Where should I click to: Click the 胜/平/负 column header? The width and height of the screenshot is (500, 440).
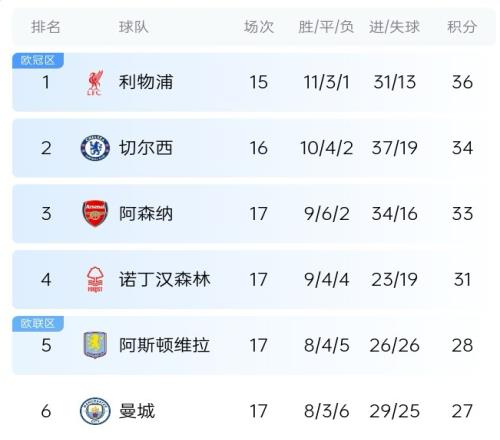click(x=326, y=27)
